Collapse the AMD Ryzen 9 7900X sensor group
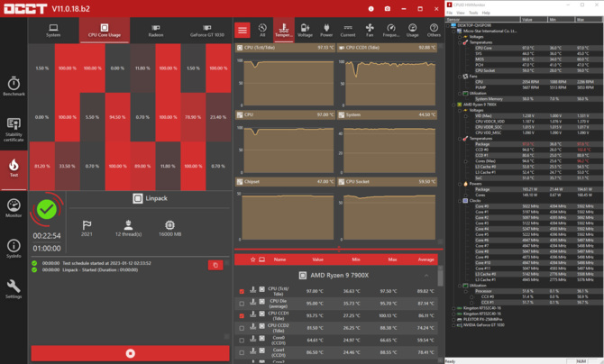604x364 pixels. 426,276
